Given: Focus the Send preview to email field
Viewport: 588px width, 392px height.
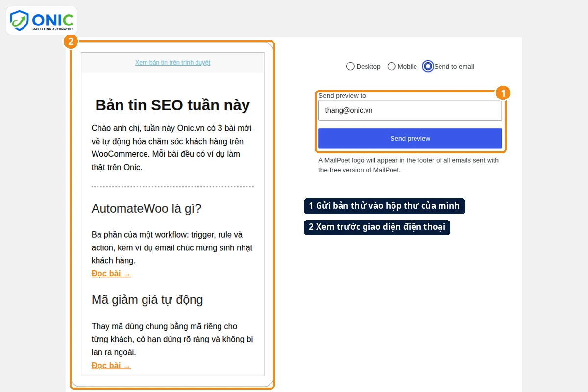Looking at the screenshot, I should (410, 110).
